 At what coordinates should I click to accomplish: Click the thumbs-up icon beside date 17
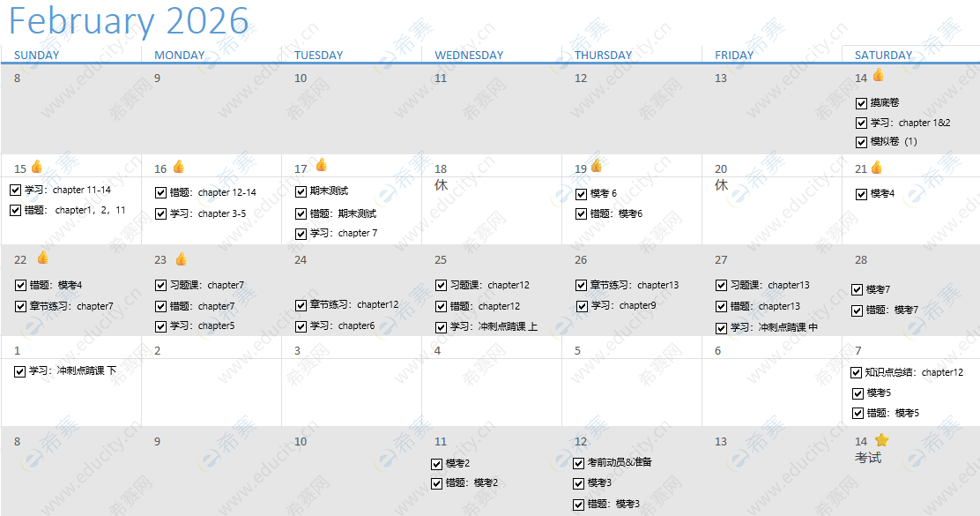pyautogui.click(x=322, y=164)
